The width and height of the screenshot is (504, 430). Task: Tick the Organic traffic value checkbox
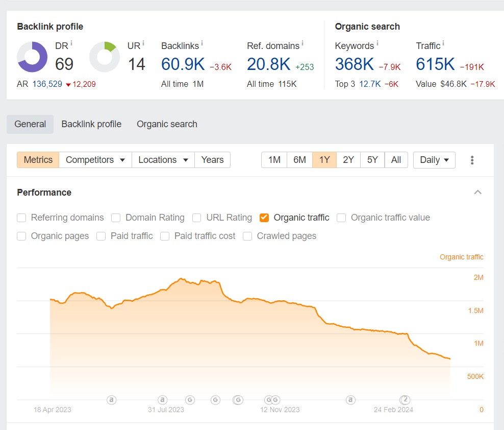coord(341,218)
